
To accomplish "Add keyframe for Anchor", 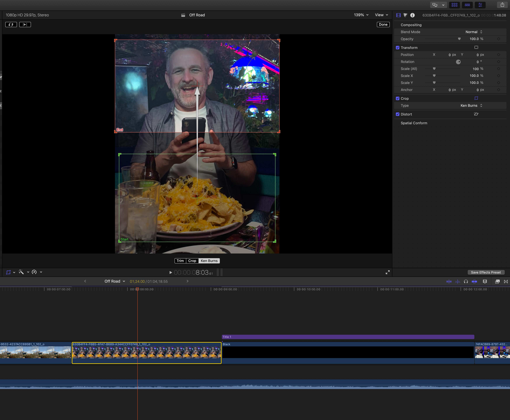I will (498, 90).
